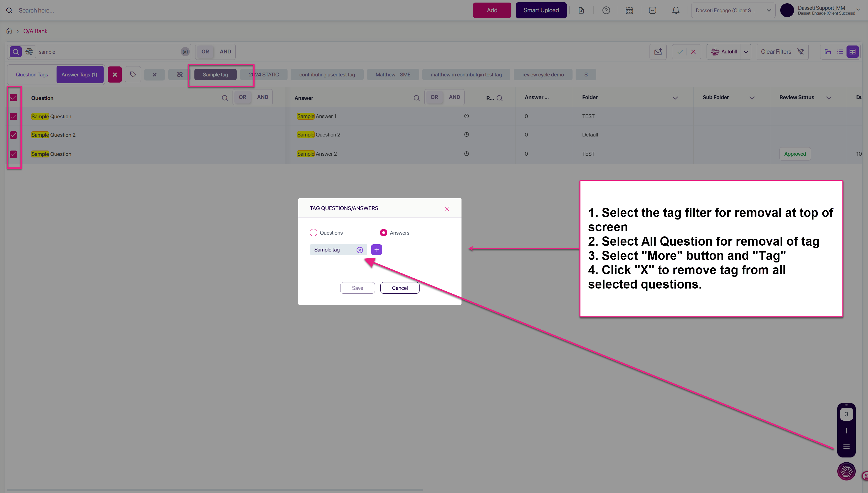Click Save in the tag dialog
This screenshot has height=493, width=868.
click(x=358, y=288)
